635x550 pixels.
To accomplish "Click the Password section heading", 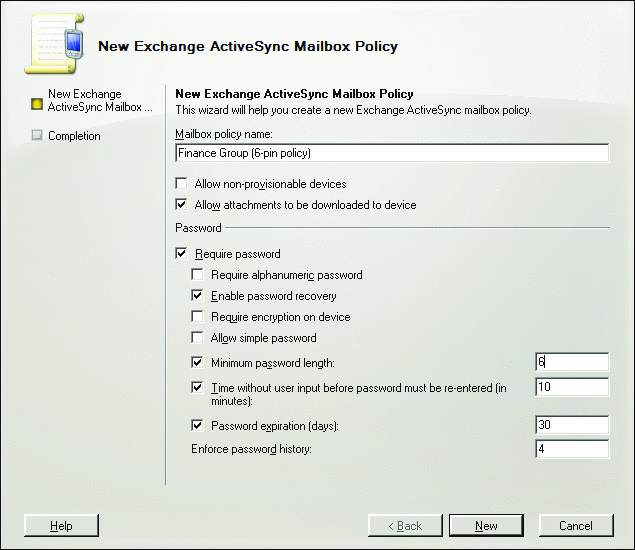I will tap(198, 228).
